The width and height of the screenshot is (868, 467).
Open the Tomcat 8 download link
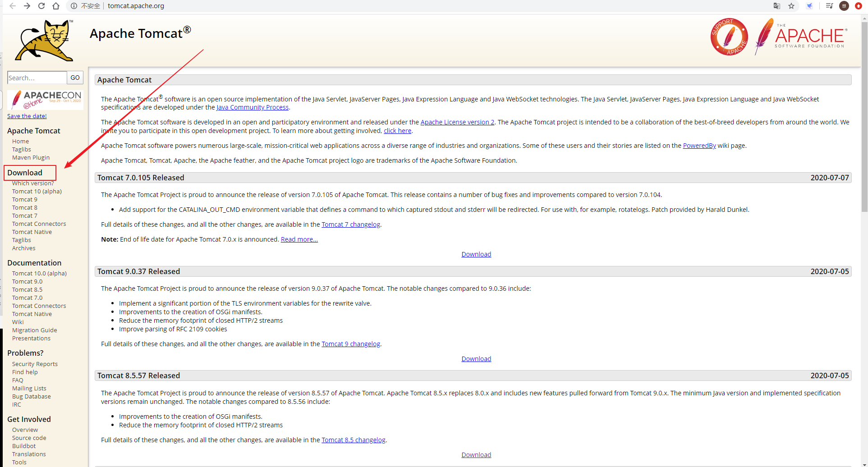25,207
